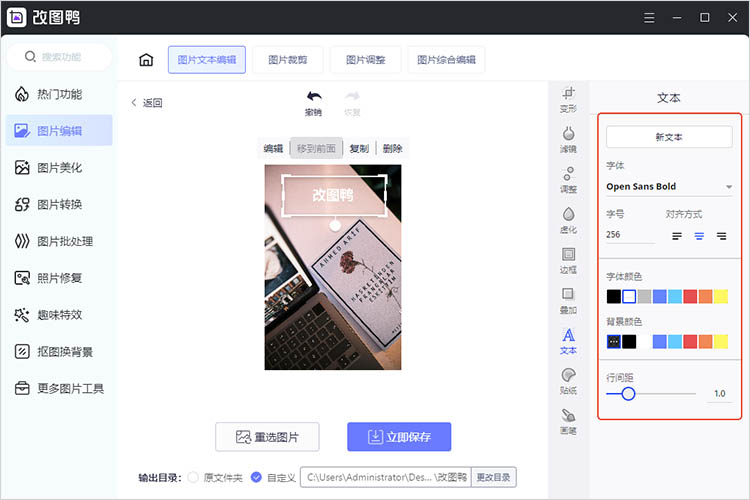Select the 滤镜 filter tool

coord(568,138)
